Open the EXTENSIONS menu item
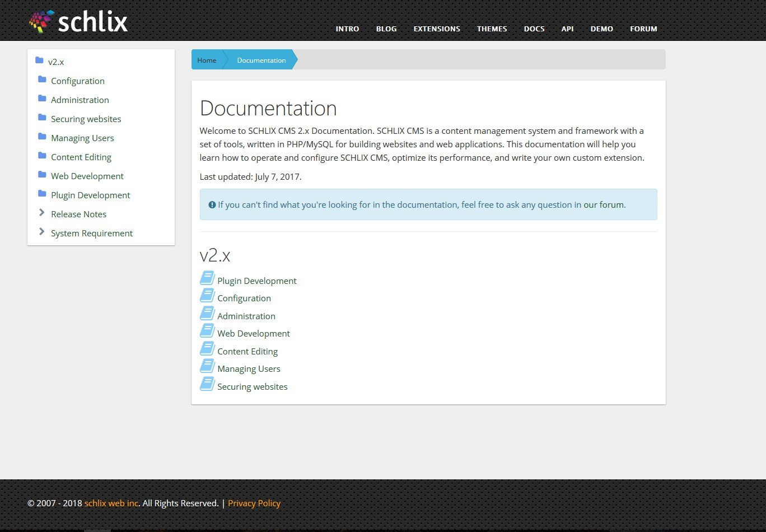Screen dimensions: 766x532 click(x=437, y=29)
